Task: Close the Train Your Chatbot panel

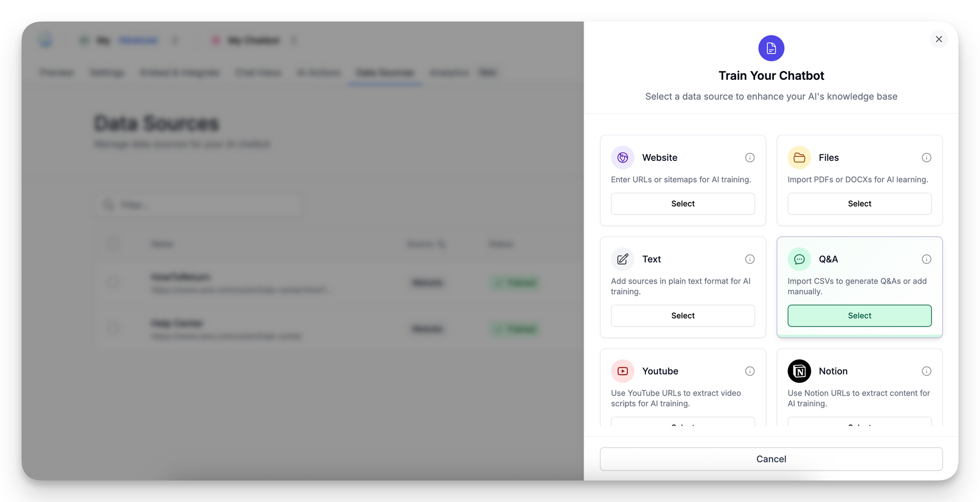Action: (x=939, y=39)
